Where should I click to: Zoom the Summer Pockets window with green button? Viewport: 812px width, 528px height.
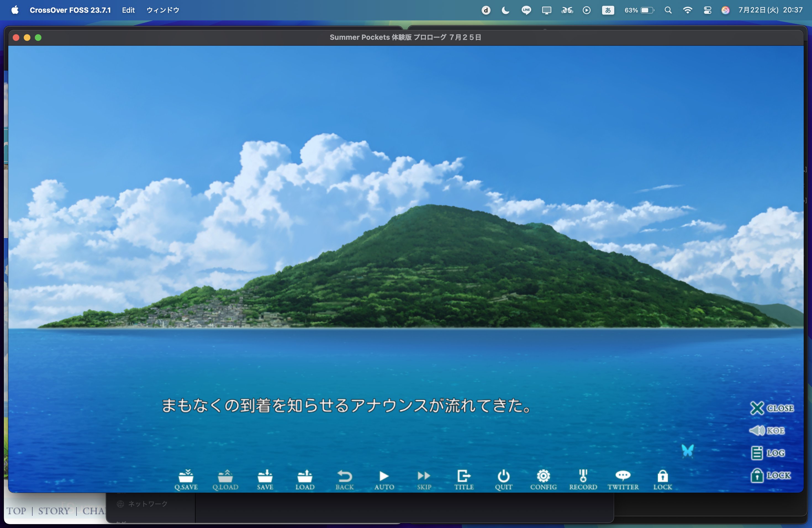coord(38,38)
